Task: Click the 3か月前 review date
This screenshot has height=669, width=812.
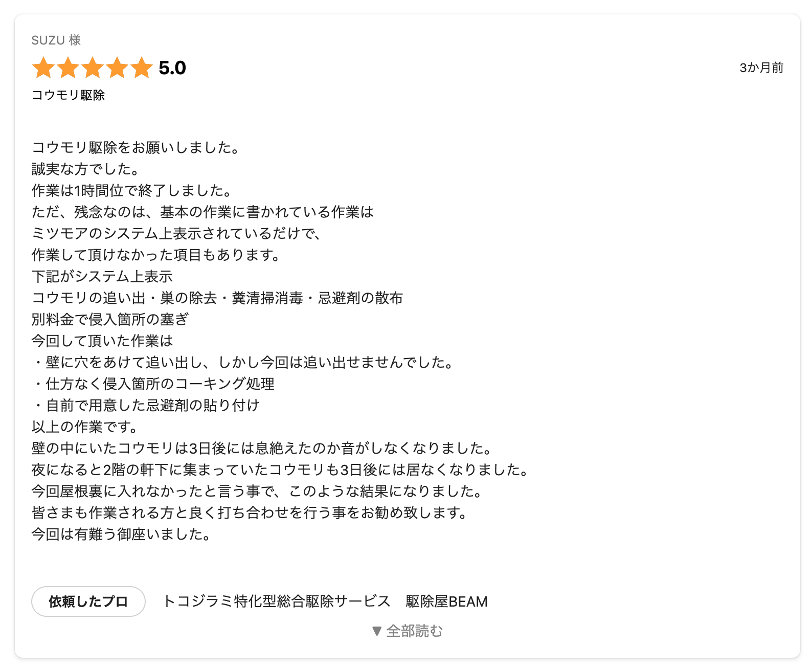Action: 761,68
